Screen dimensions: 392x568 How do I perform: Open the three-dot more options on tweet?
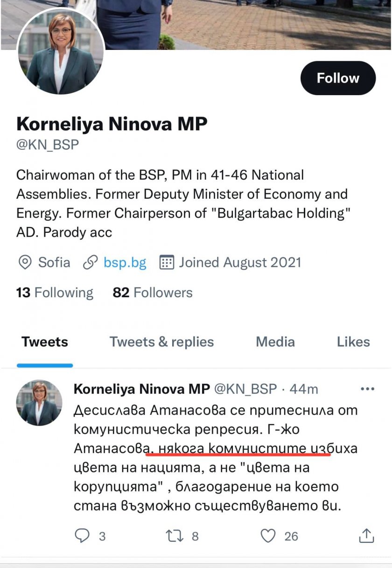point(368,388)
